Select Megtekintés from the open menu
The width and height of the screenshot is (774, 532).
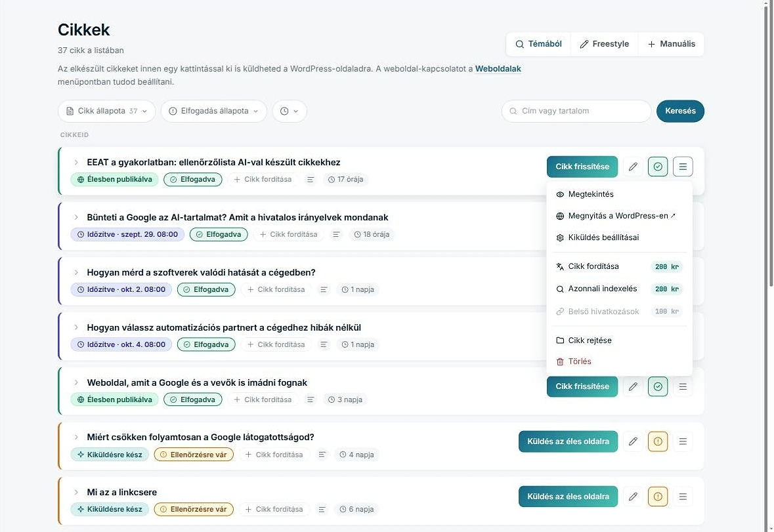click(x=620, y=194)
